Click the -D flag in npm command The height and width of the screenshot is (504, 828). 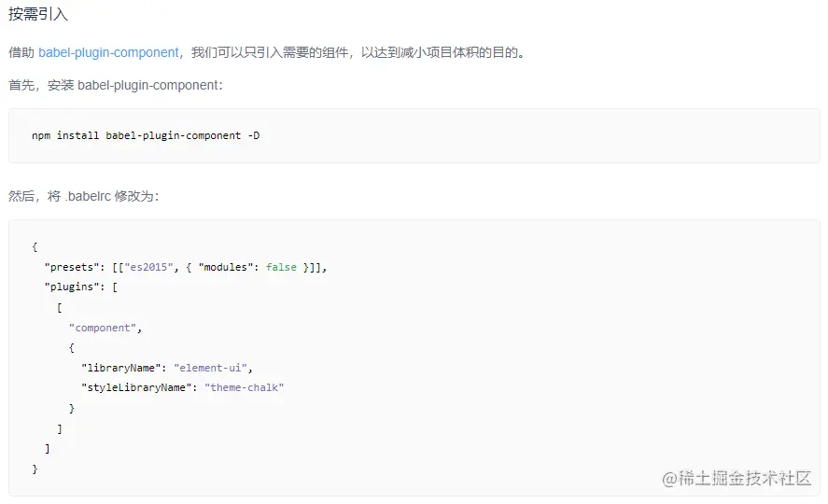click(x=254, y=135)
